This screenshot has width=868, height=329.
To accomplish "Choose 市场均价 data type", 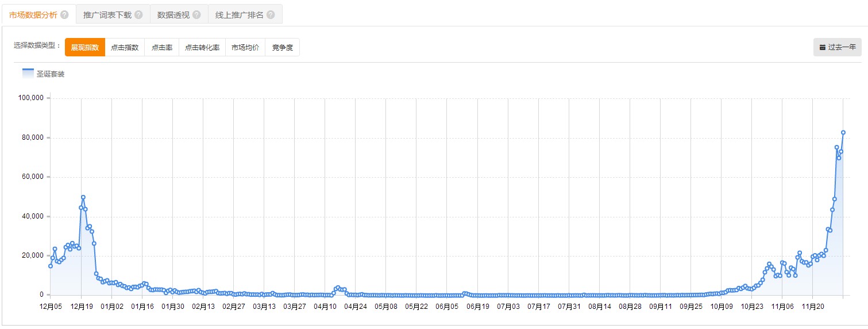I will click(x=245, y=47).
